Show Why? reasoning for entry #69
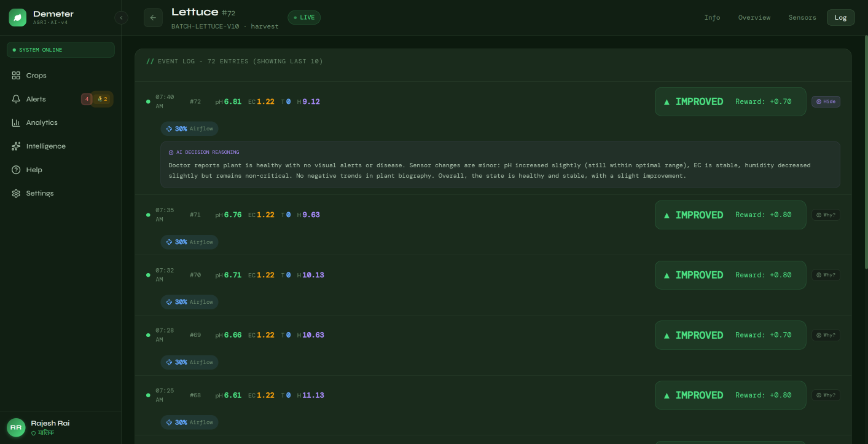868x444 pixels. 826,335
